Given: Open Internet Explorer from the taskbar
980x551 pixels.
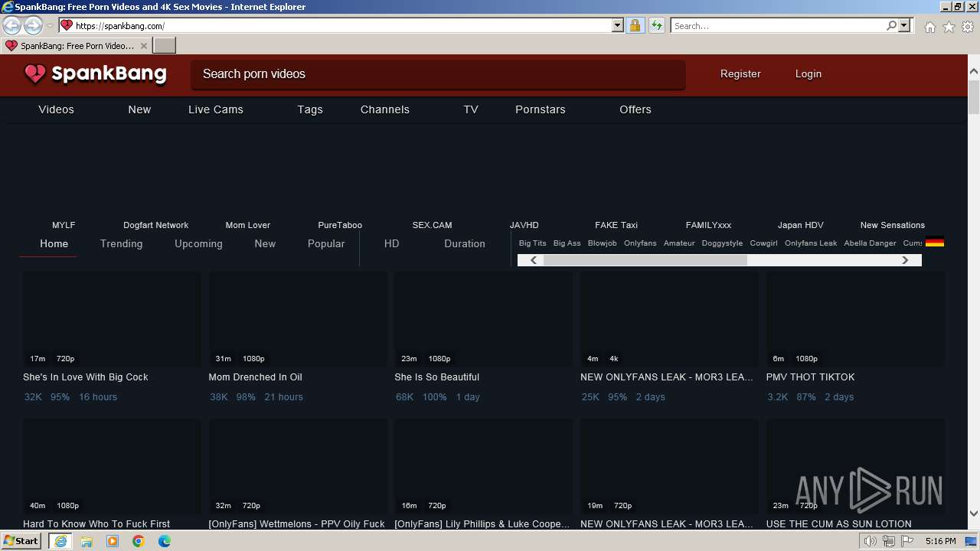Looking at the screenshot, I should coord(60,541).
